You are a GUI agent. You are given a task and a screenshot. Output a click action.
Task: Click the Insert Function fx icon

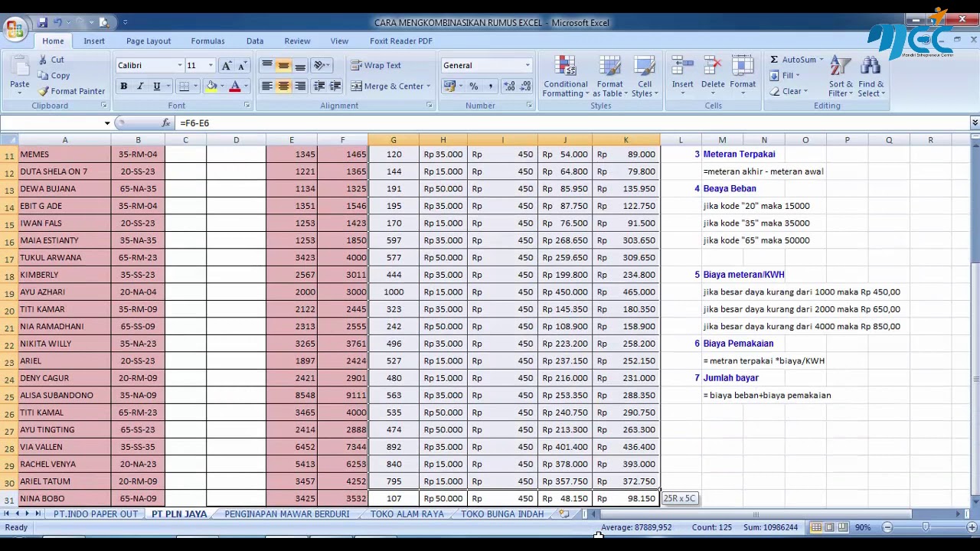166,123
